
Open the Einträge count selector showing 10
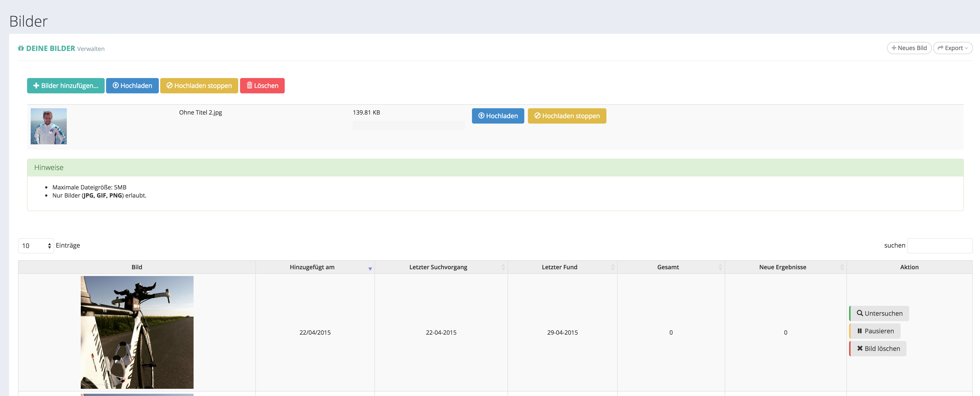(36, 246)
